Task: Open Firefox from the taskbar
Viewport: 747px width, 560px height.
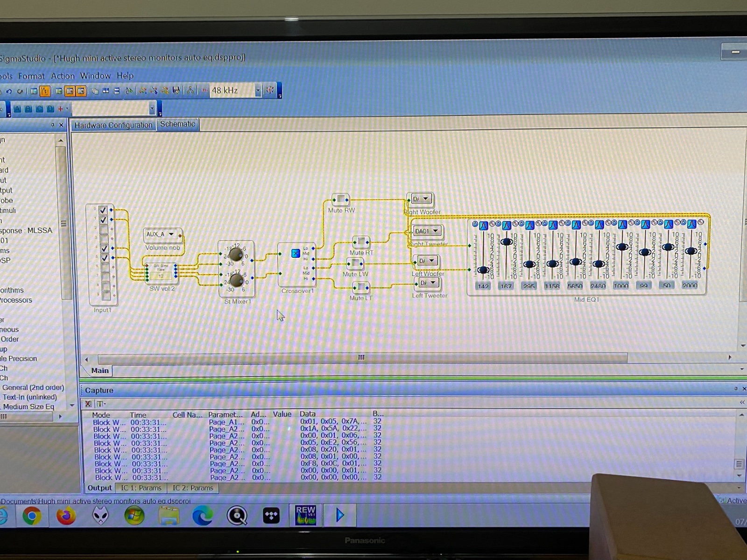Action: pyautogui.click(x=66, y=516)
